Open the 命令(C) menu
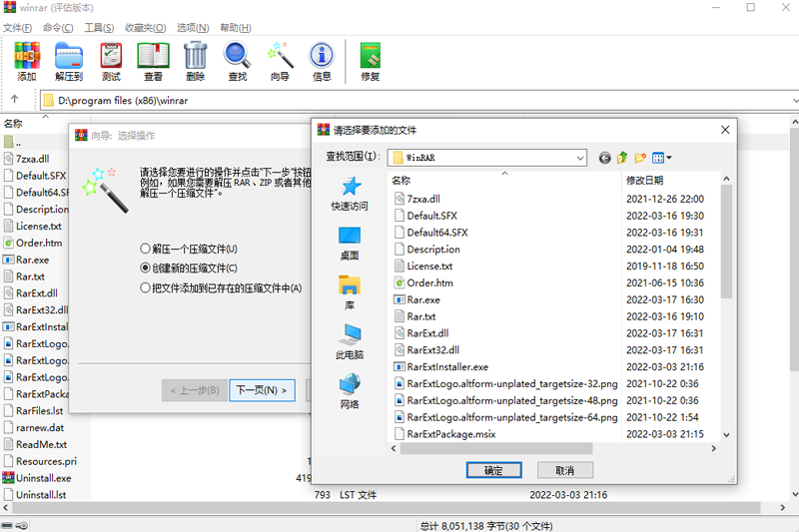This screenshot has height=532, width=799. click(x=58, y=28)
